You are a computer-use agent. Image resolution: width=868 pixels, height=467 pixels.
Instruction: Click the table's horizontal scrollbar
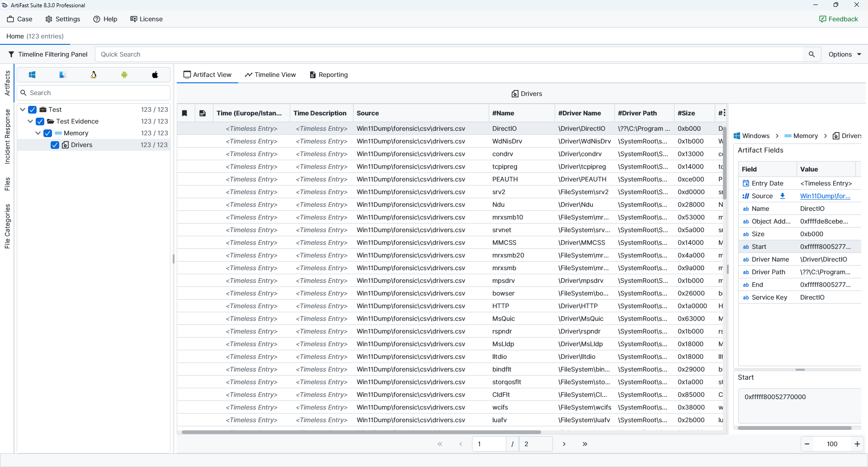(361, 432)
